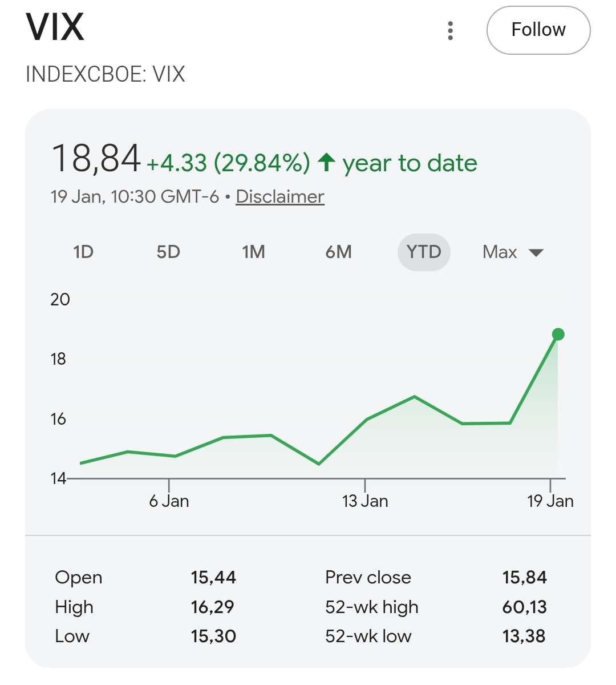Screen dimensions: 616x685
Task: Select the 5D time range tab
Action: 168,252
